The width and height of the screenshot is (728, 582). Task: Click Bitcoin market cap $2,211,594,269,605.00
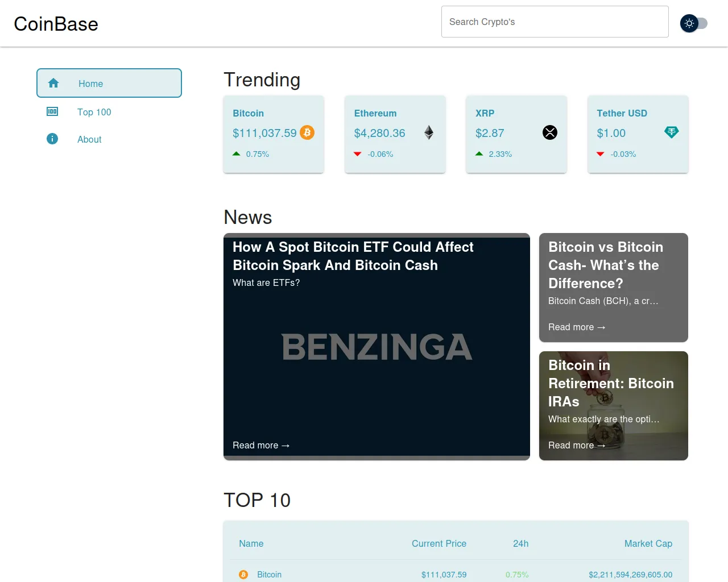[x=631, y=575]
